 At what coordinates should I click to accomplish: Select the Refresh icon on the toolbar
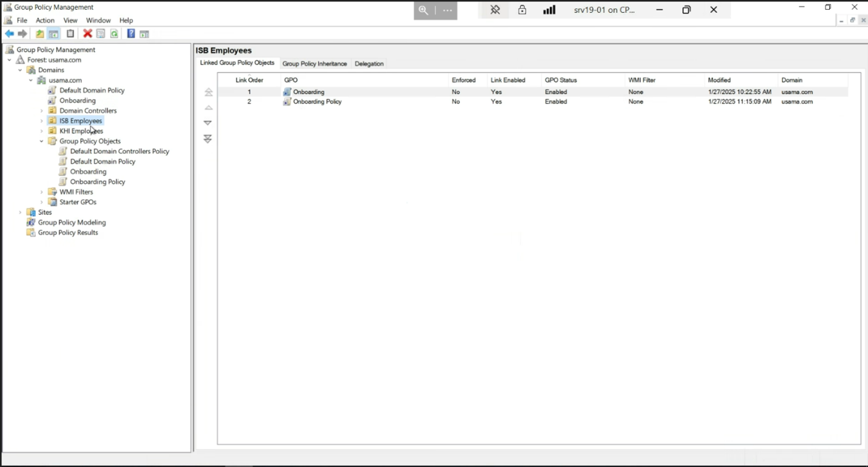click(x=115, y=33)
